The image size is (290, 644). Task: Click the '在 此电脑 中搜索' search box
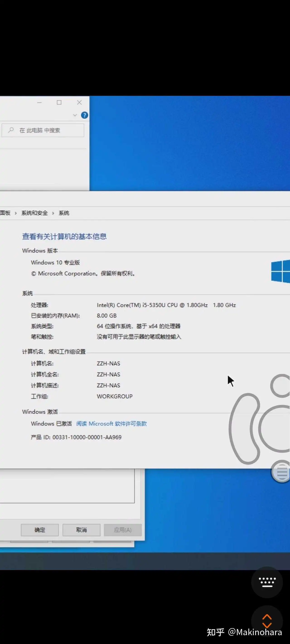click(43, 130)
